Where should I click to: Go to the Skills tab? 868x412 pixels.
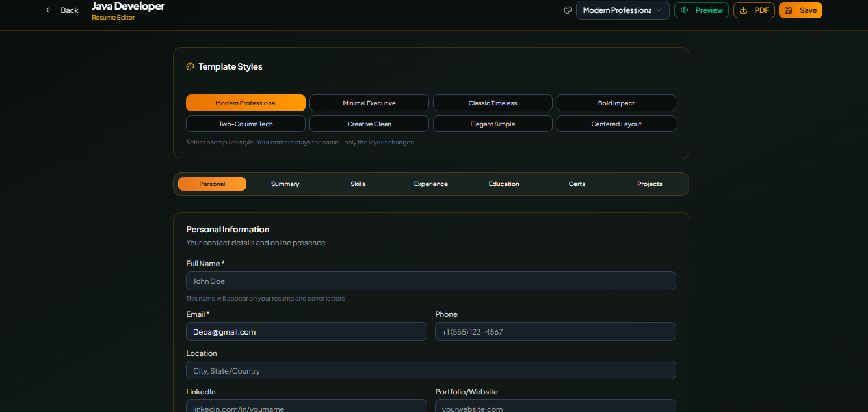click(358, 184)
